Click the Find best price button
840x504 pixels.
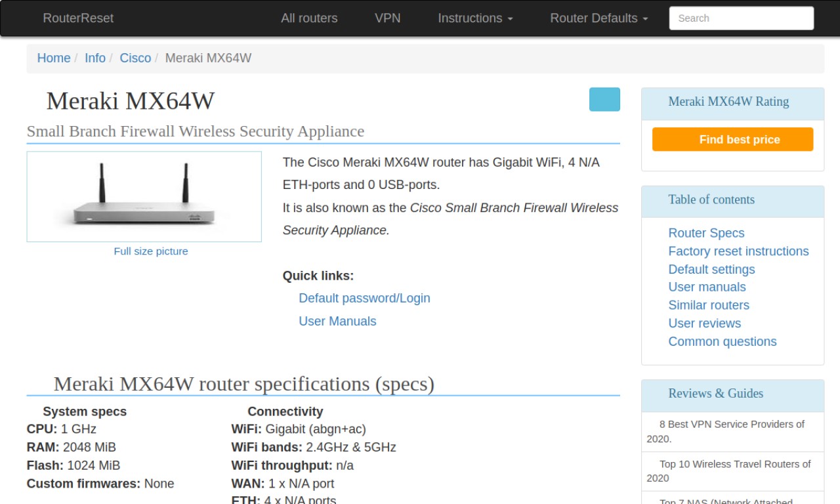(732, 139)
